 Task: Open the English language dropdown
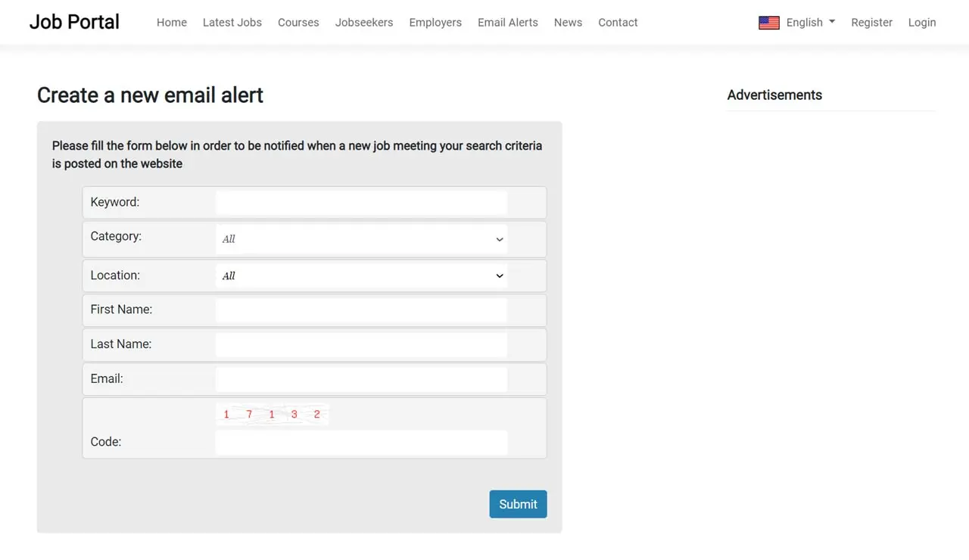(810, 23)
